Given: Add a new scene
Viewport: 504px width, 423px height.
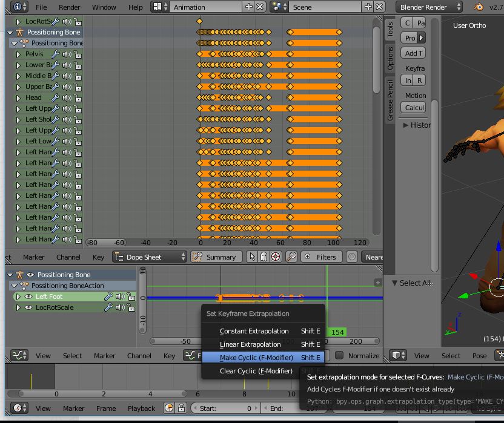Looking at the screenshot, I should pos(368,7).
